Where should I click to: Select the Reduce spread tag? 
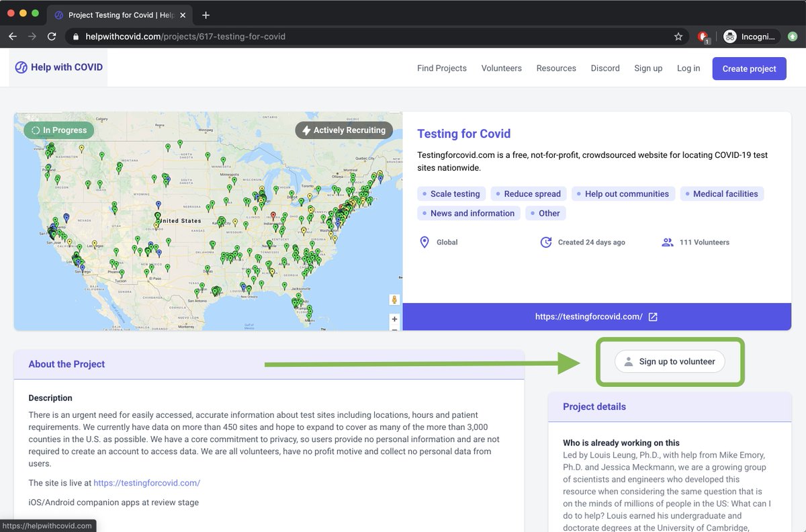click(x=529, y=193)
